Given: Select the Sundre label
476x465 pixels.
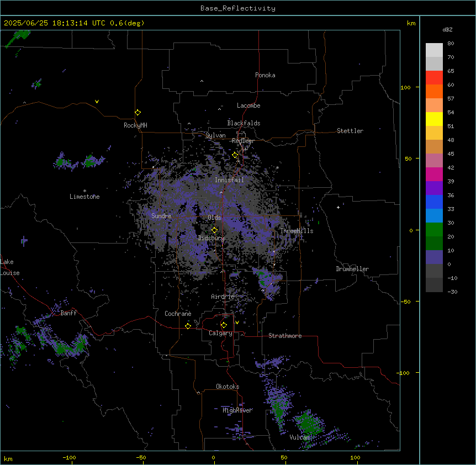Looking at the screenshot, I should pyautogui.click(x=161, y=216).
